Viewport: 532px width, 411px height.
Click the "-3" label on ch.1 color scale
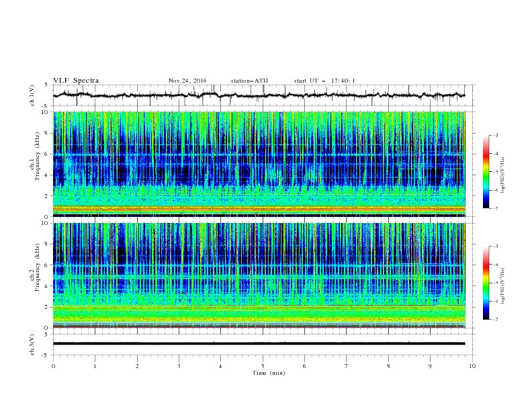pos(496,135)
